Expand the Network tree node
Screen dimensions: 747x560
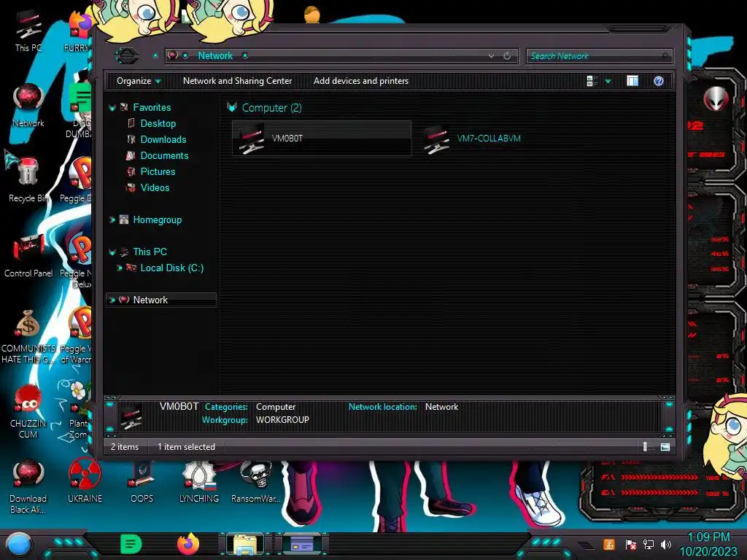[112, 300]
